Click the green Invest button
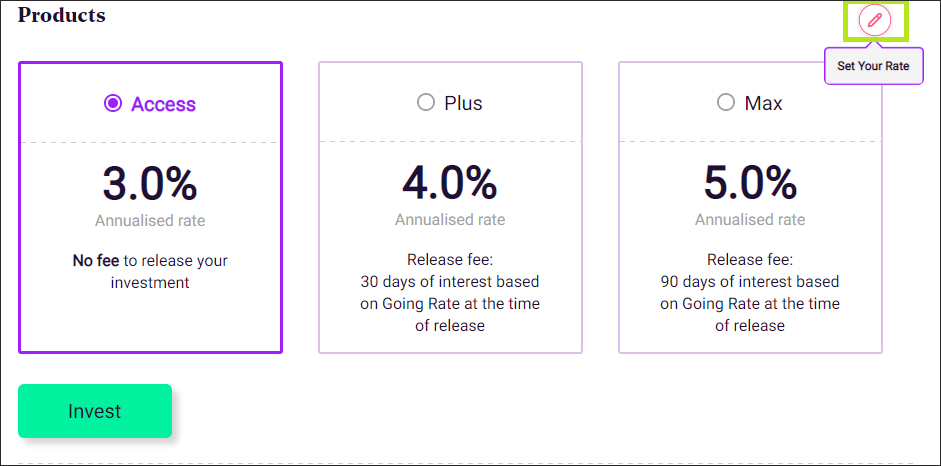 (x=95, y=411)
